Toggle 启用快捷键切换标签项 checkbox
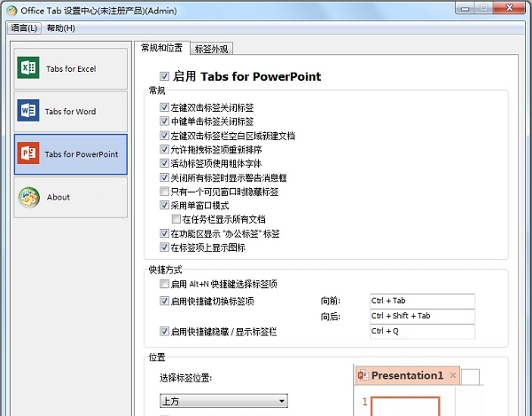The height and width of the screenshot is (416, 532). (165, 301)
